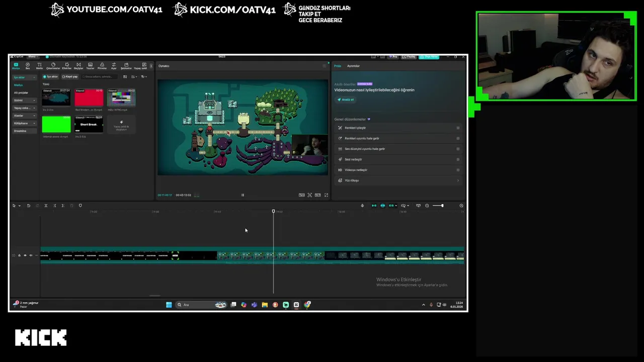
Task: Toggle linkage icon in timeline toolbar
Action: (391, 206)
